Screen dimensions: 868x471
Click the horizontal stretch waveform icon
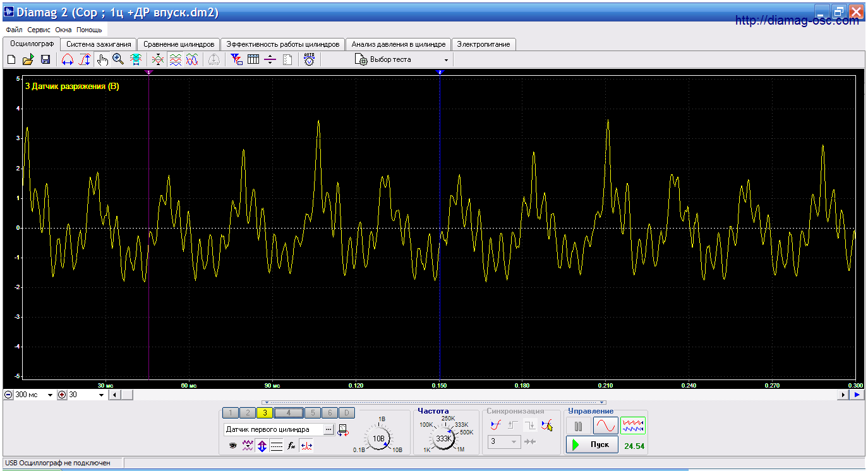[x=67, y=59]
